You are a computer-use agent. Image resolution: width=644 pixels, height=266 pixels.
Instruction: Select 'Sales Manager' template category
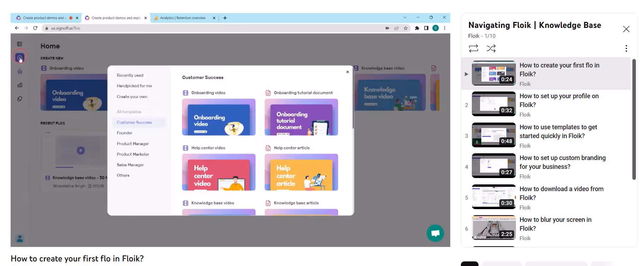tap(130, 165)
